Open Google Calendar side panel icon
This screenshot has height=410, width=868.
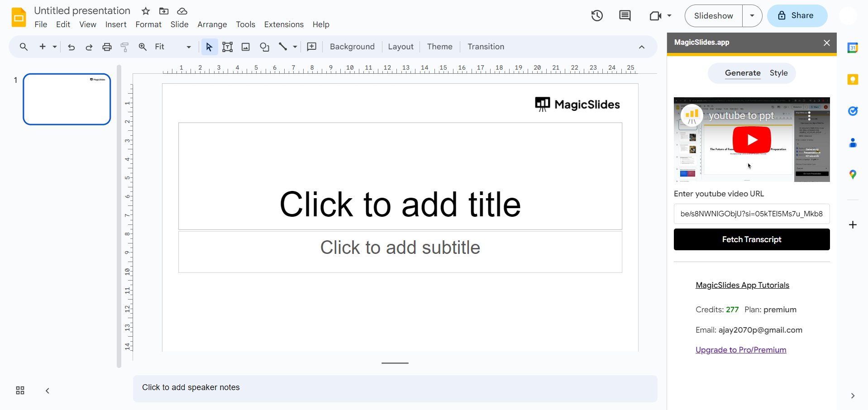[853, 48]
